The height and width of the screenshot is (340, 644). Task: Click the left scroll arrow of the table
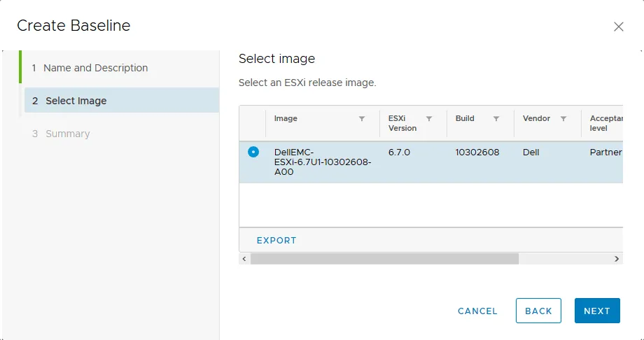244,259
